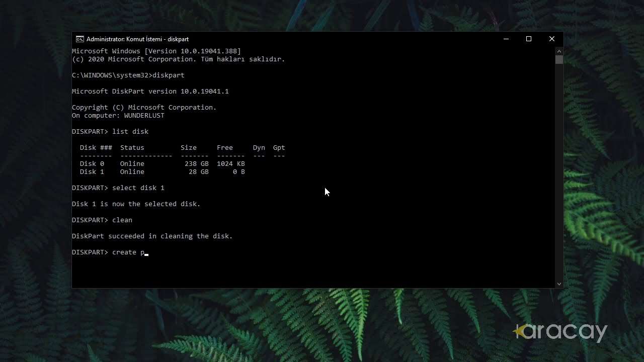Click the 'list disk' command text
Image resolution: width=644 pixels, height=362 pixels.
tap(130, 132)
